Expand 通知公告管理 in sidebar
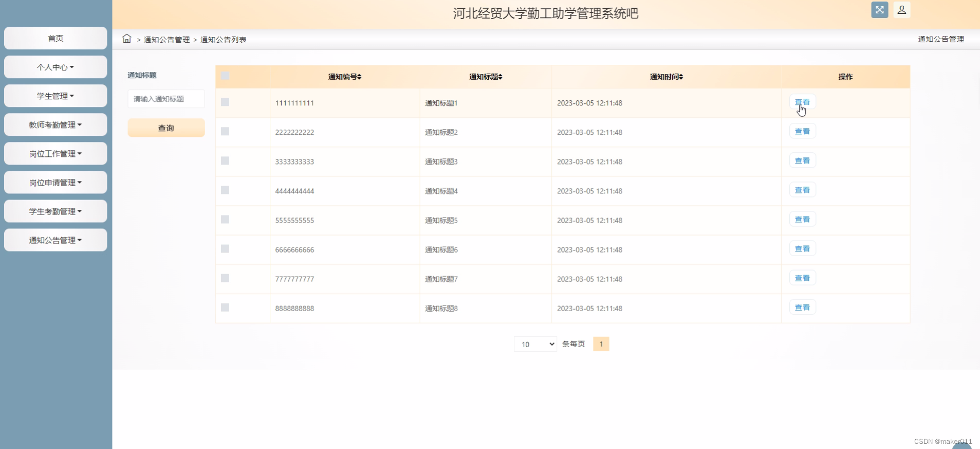The height and width of the screenshot is (449, 980). click(56, 240)
